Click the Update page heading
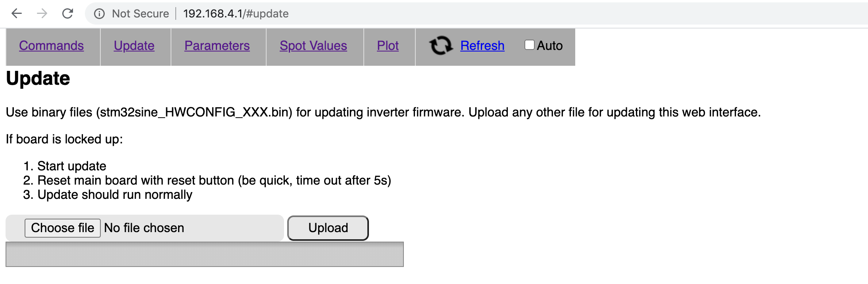This screenshot has width=868, height=284. [38, 78]
